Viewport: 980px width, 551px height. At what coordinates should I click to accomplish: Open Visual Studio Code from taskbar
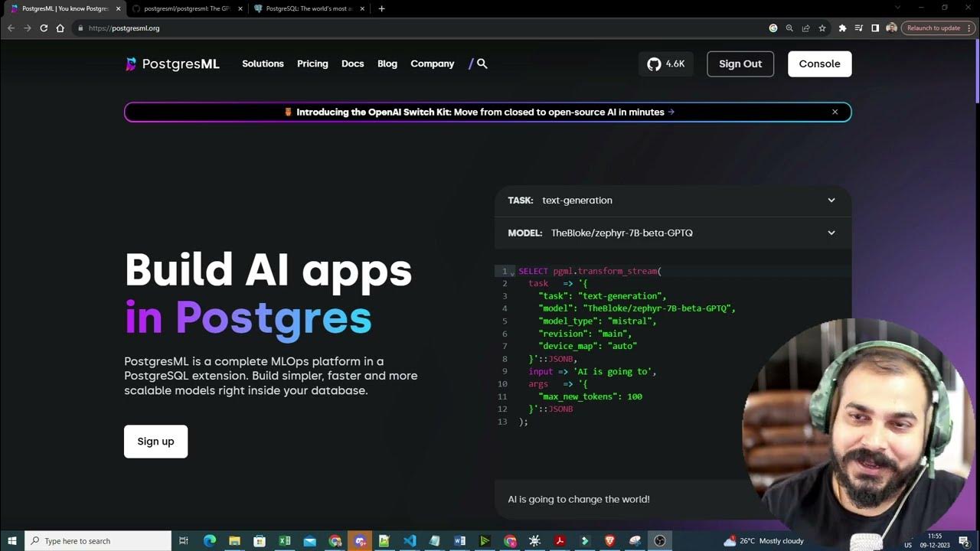410,541
